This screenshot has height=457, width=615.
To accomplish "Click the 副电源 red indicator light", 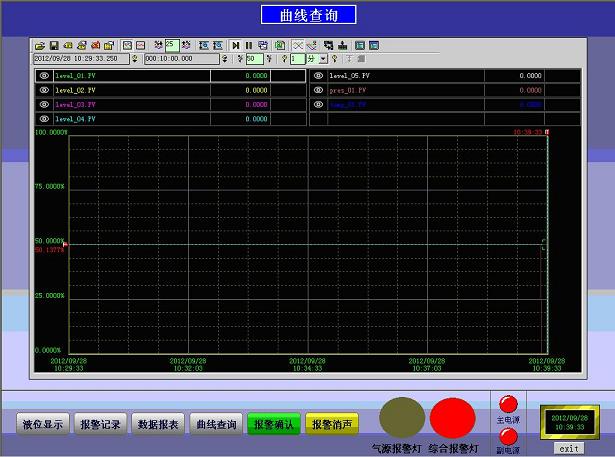I will click(x=508, y=437).
